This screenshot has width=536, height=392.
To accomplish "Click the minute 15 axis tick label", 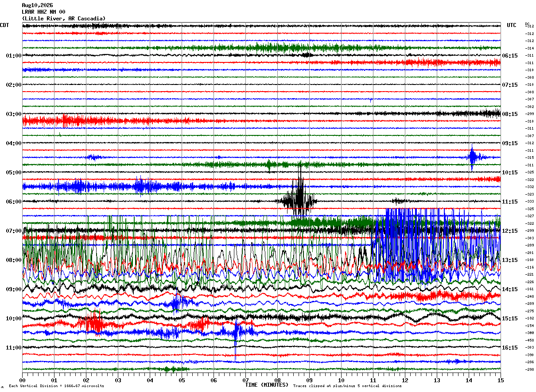I will click(x=500, y=380).
